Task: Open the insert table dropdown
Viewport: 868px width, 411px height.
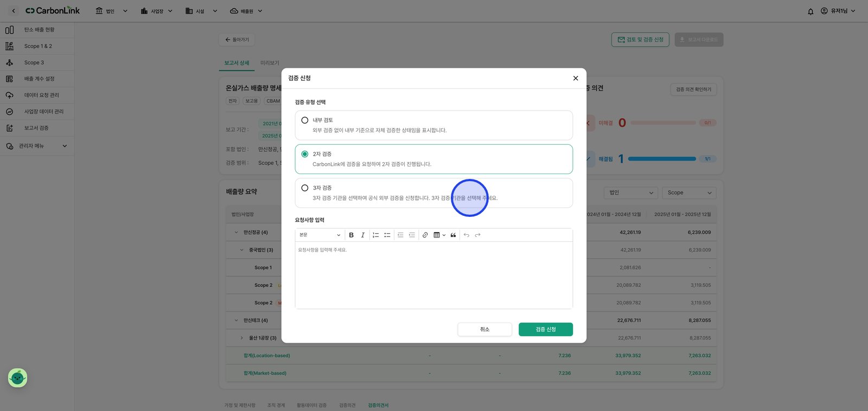Action: pyautogui.click(x=439, y=235)
